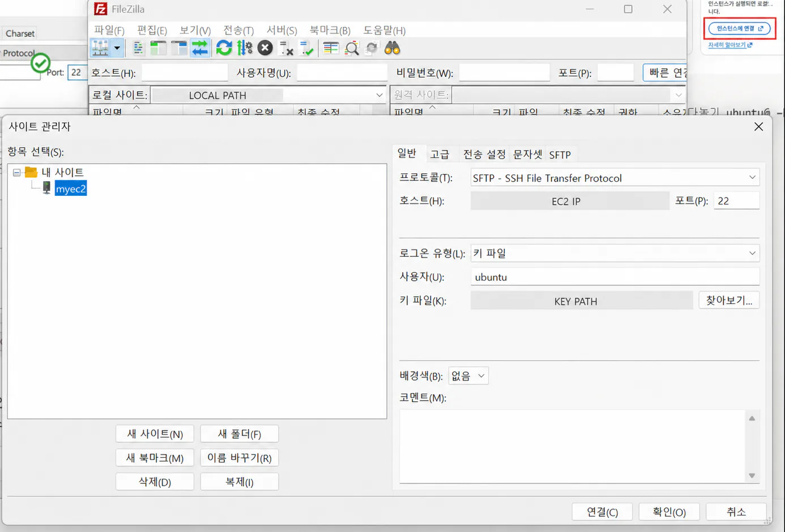Viewport: 785px width, 532px height.
Task: Click the quickconnect 사용자명(U) field
Action: (342, 72)
